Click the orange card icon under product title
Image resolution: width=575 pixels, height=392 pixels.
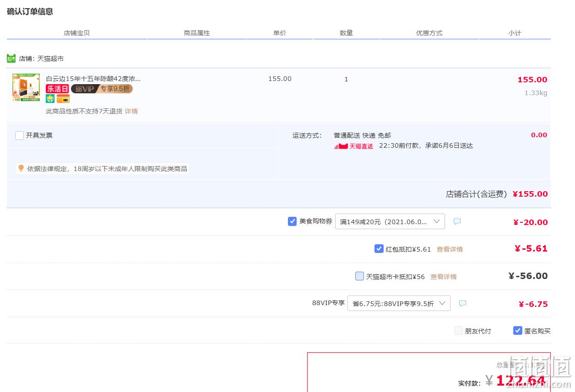(63, 99)
